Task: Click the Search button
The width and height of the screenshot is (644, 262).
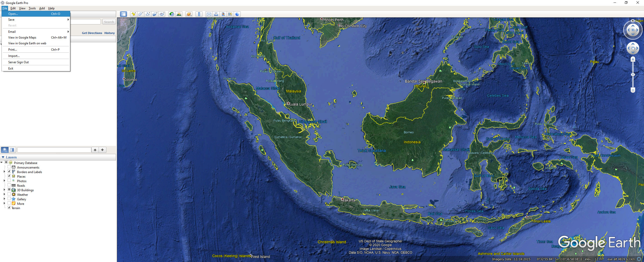Action: coord(109,22)
